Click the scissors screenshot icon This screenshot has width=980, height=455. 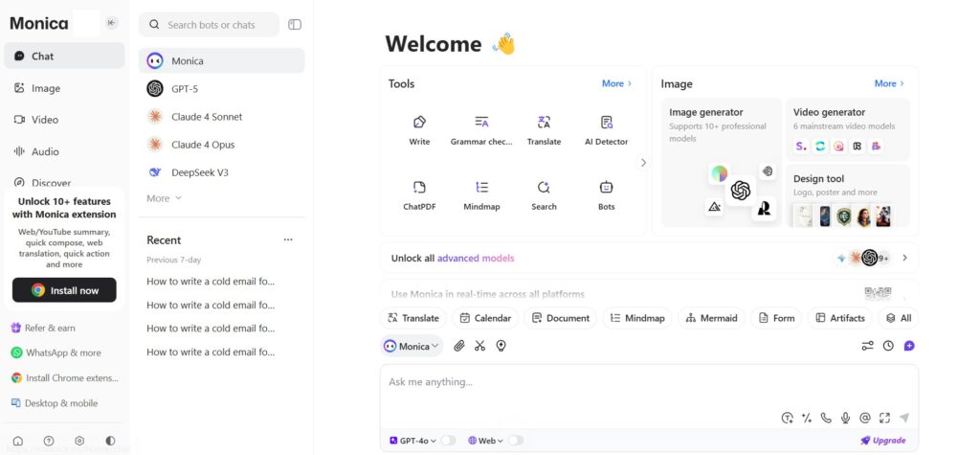(x=480, y=346)
